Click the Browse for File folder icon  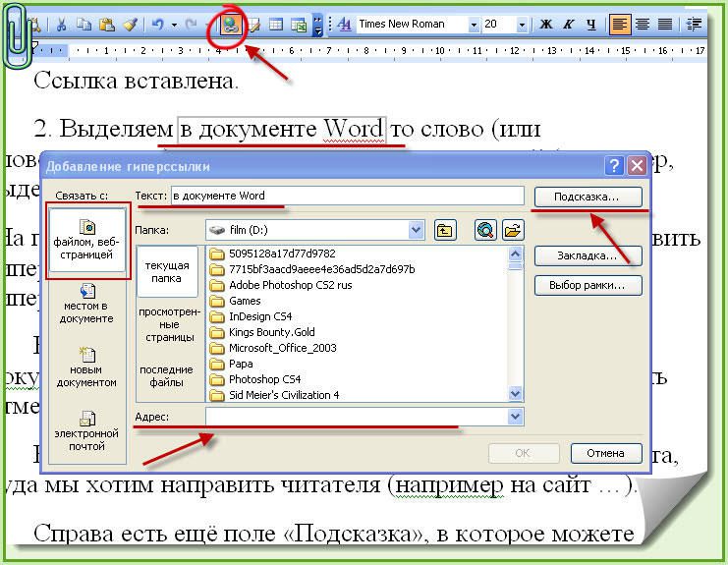click(x=513, y=230)
